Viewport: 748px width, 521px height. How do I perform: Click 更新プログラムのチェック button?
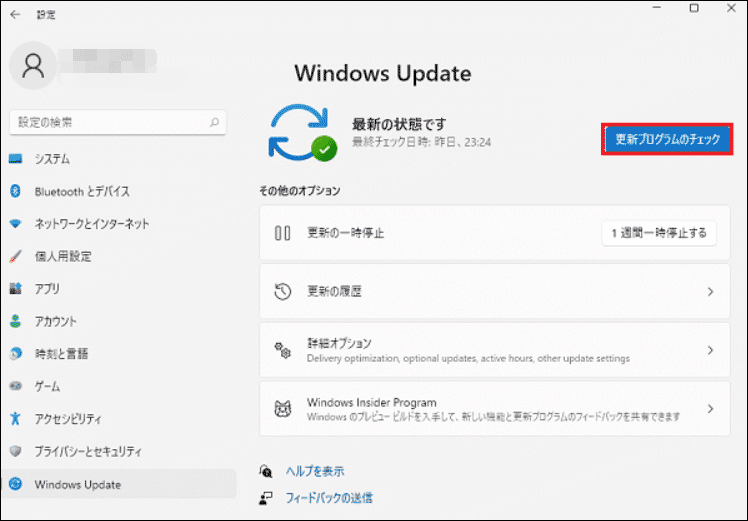coord(667,139)
